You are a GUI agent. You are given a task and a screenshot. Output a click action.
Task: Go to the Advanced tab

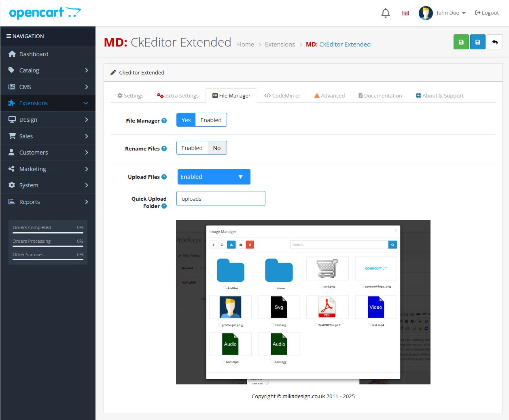pyautogui.click(x=330, y=95)
